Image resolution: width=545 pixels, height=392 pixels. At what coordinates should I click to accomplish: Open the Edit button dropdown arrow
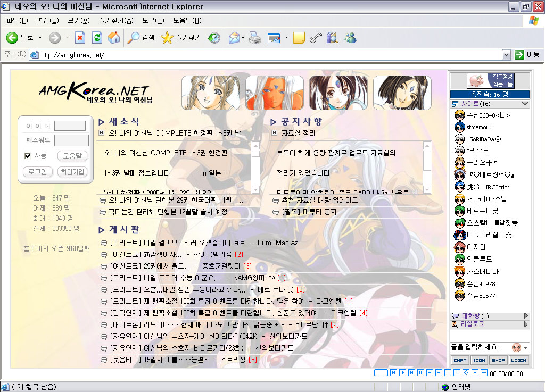coord(286,38)
